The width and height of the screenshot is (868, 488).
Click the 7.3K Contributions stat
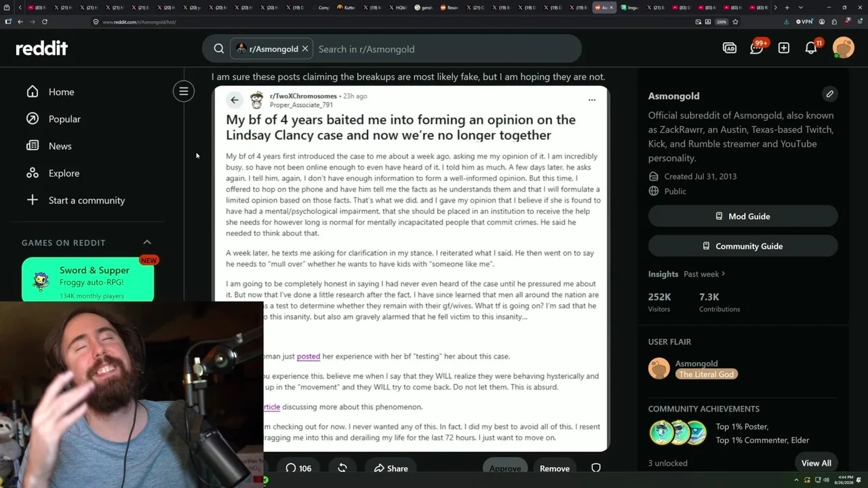tap(719, 302)
